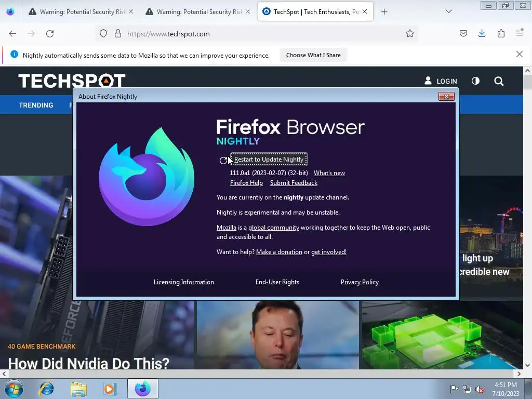Click the How Did Nvidia Do This? headline
This screenshot has height=399, width=532.
tap(88, 363)
